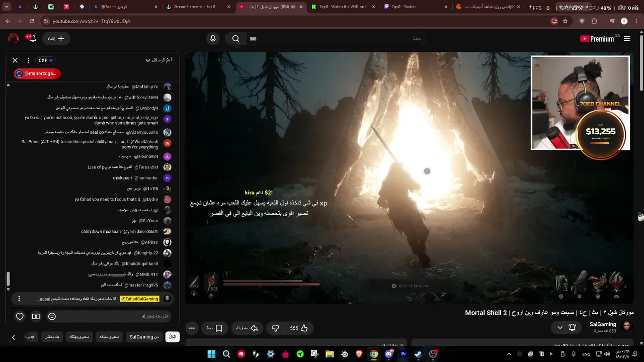Open @WaelMahadi's chat message
This screenshot has width=644, height=362.
click(90, 144)
